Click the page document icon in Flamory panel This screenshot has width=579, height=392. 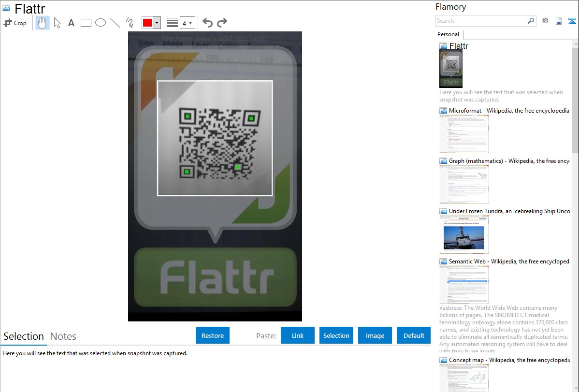point(559,21)
